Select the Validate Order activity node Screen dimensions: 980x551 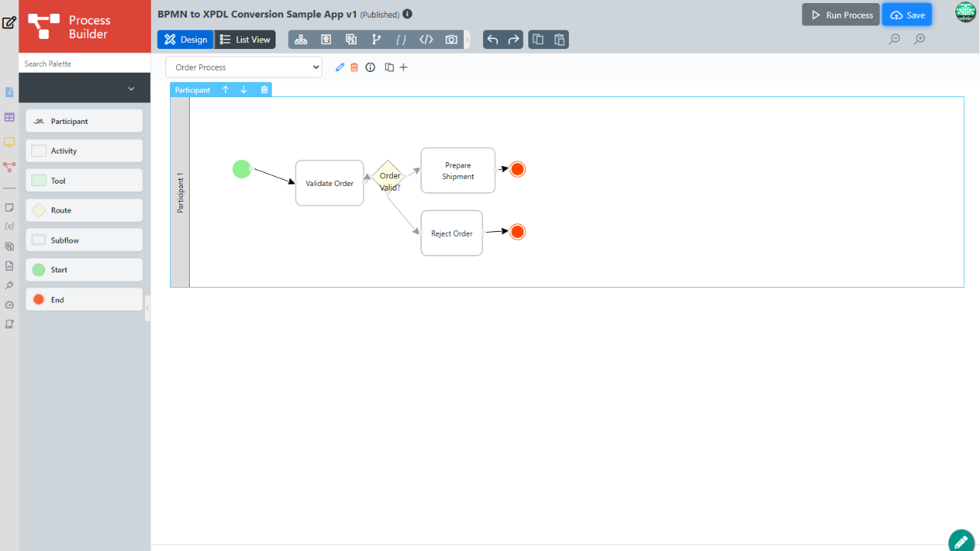pyautogui.click(x=329, y=183)
